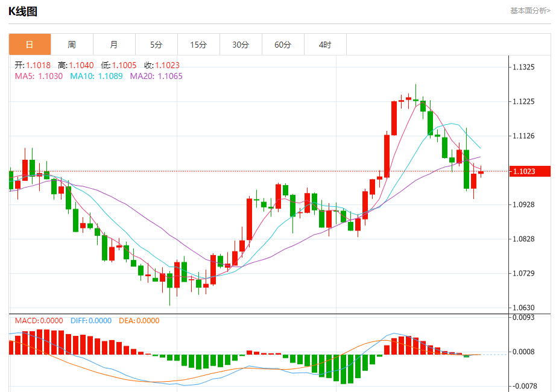This screenshot has height=392, width=556.
Task: Switch to the 周 weekly tab
Action: [x=72, y=45]
